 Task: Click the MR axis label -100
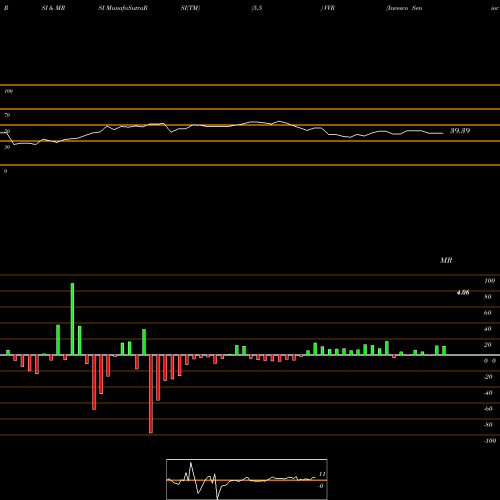pos(490,441)
